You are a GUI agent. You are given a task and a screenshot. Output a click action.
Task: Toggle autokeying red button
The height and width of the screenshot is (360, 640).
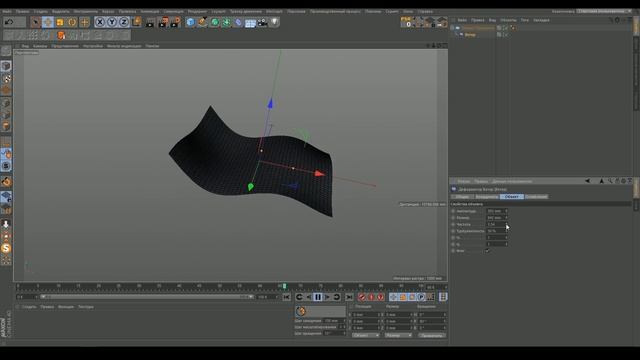point(371,297)
